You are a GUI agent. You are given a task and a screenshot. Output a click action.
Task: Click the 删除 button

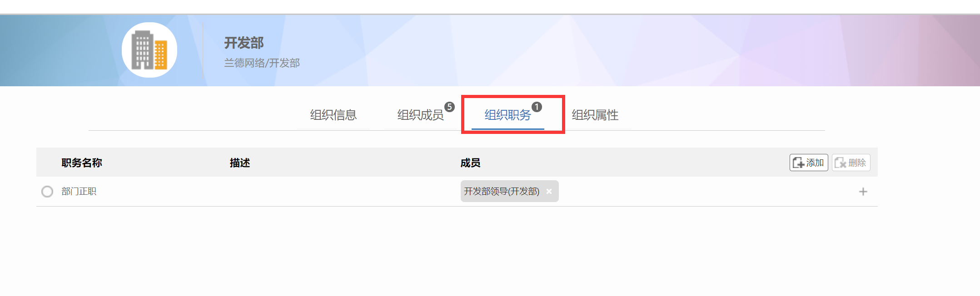851,163
